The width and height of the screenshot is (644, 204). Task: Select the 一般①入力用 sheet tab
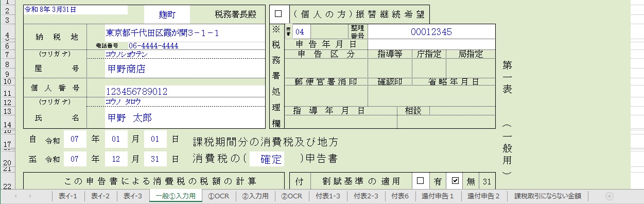pos(176,196)
